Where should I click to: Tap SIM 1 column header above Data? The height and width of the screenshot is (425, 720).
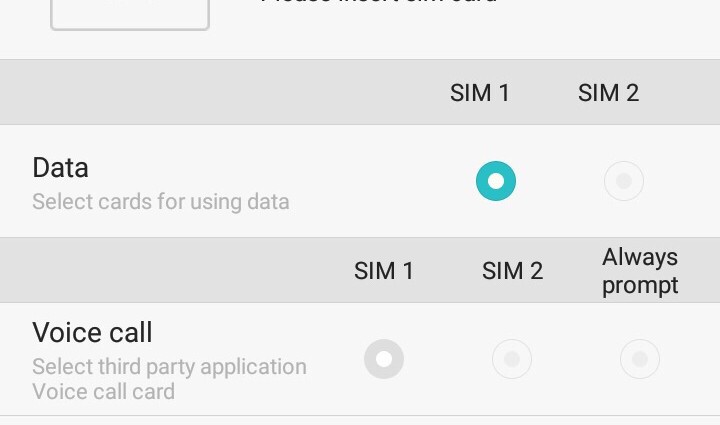480,93
